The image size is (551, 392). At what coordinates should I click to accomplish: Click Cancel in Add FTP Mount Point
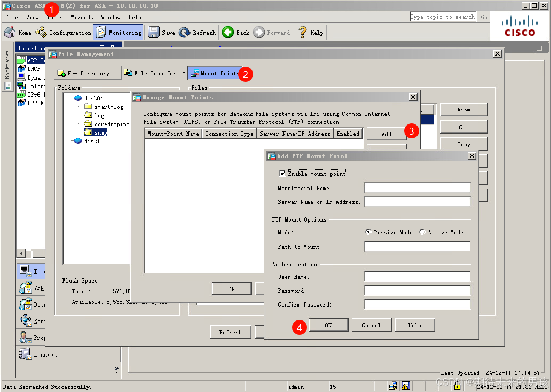371,325
